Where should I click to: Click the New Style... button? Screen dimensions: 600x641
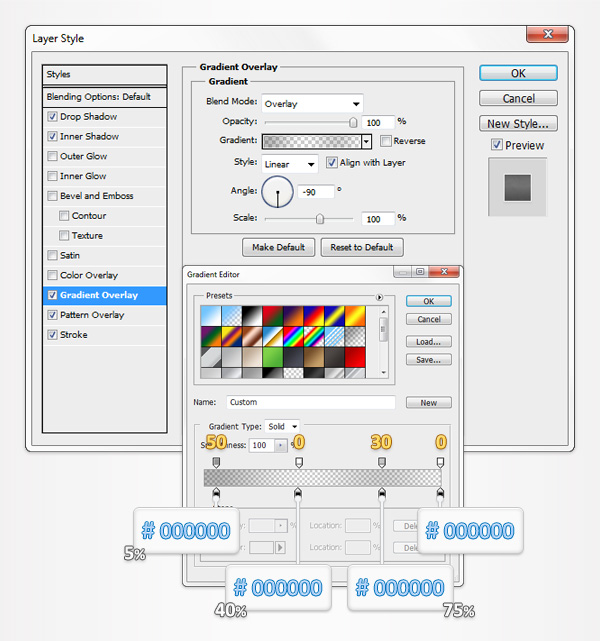[517, 124]
